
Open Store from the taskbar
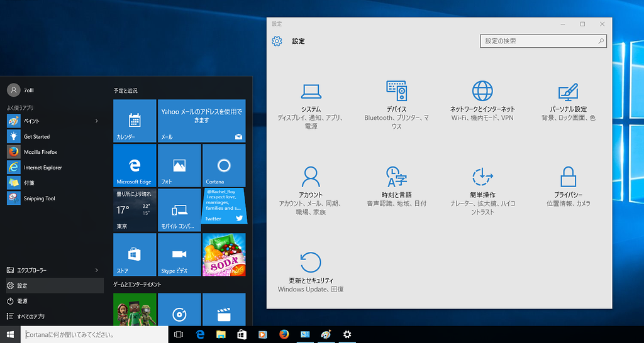(242, 334)
